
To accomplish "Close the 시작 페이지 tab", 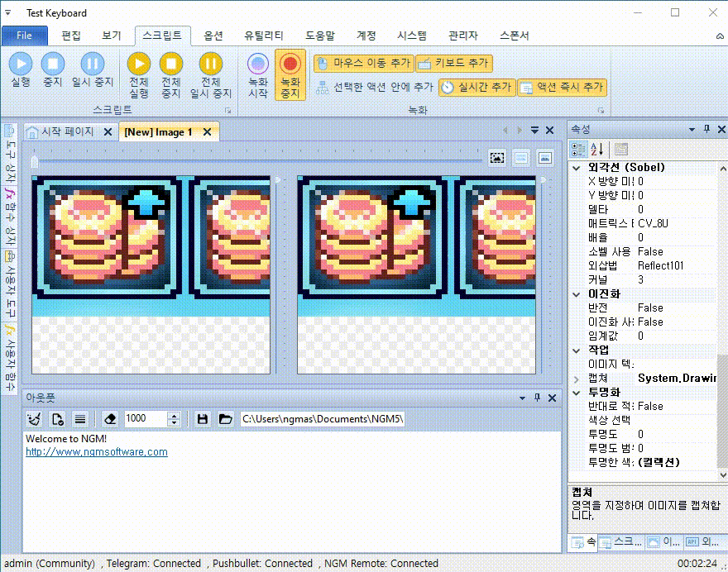I will tap(108, 132).
